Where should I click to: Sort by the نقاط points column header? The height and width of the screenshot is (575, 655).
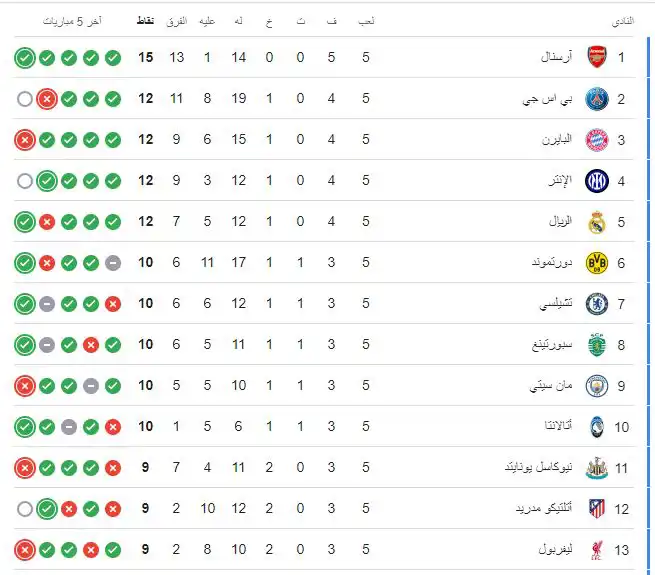click(x=145, y=20)
